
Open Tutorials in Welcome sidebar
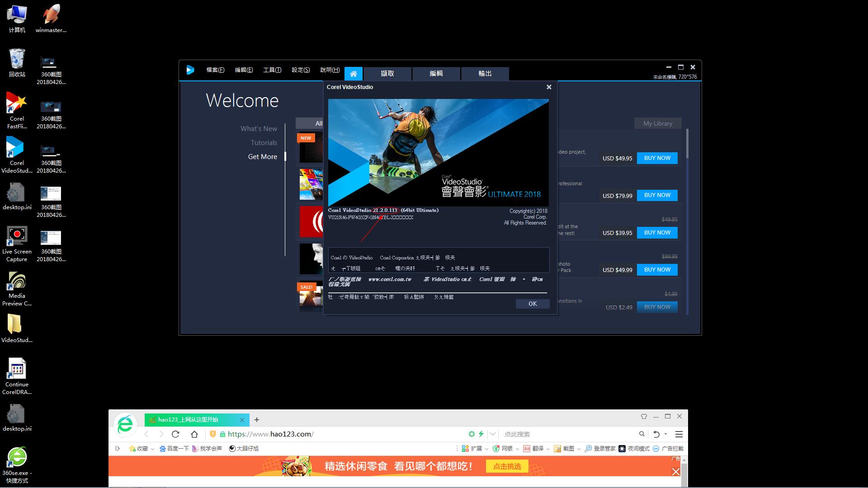[264, 143]
